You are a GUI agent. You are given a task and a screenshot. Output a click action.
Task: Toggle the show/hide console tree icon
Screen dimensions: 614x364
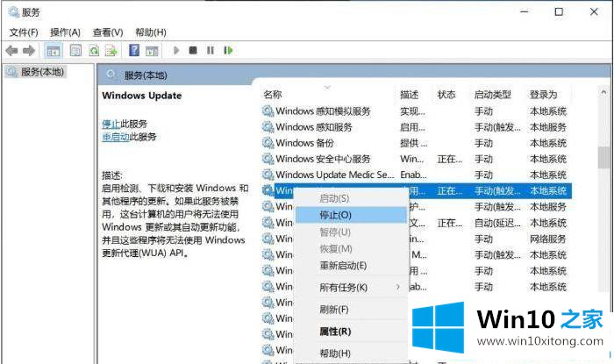pyautogui.click(x=53, y=51)
